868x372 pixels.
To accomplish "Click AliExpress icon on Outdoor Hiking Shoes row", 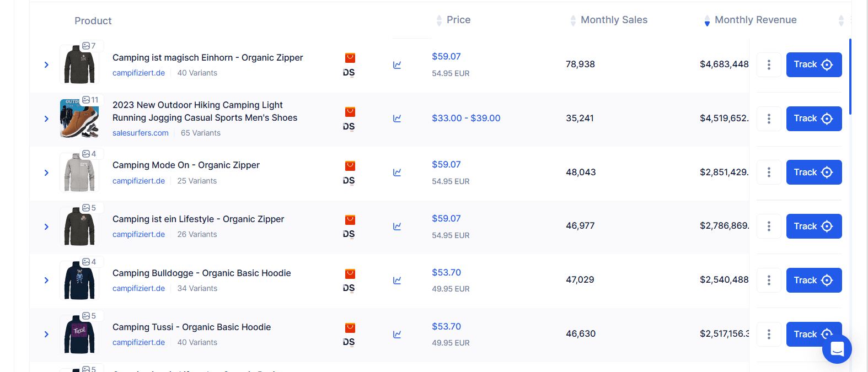I will [x=350, y=112].
